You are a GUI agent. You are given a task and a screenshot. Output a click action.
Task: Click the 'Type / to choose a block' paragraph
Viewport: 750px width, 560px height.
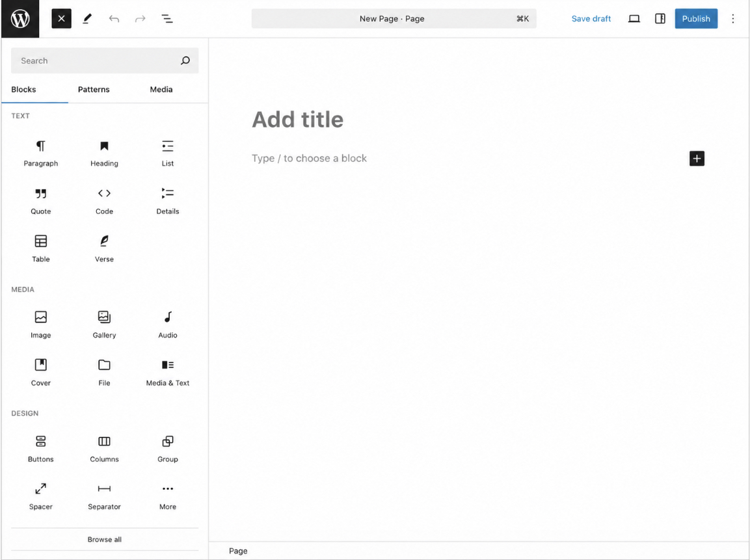tap(309, 158)
